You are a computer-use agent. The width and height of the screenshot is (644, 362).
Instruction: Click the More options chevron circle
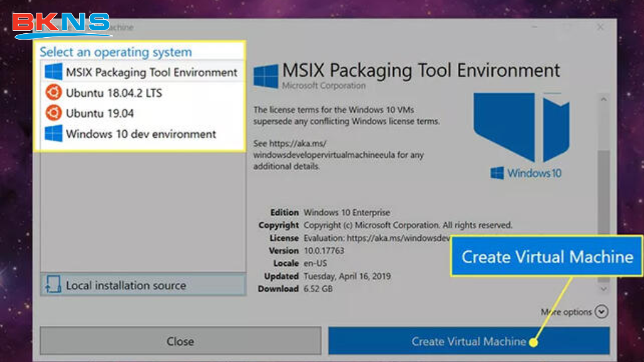(x=601, y=312)
